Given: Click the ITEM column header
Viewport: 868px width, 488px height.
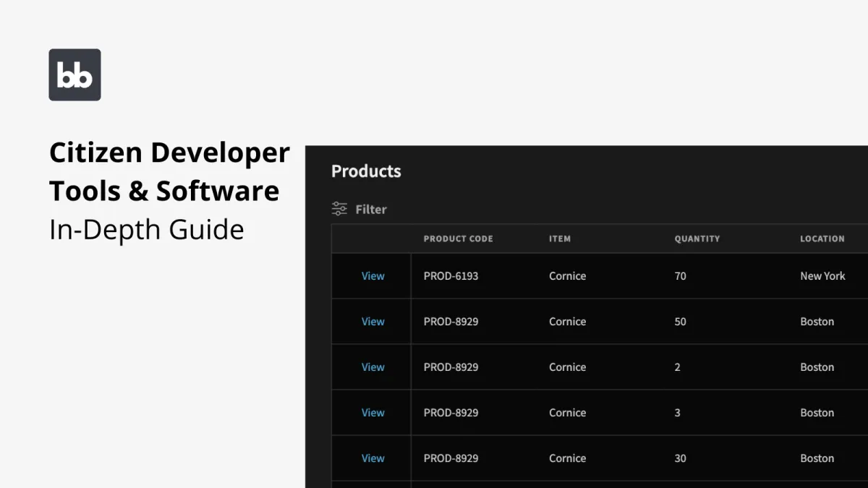Looking at the screenshot, I should (x=560, y=239).
